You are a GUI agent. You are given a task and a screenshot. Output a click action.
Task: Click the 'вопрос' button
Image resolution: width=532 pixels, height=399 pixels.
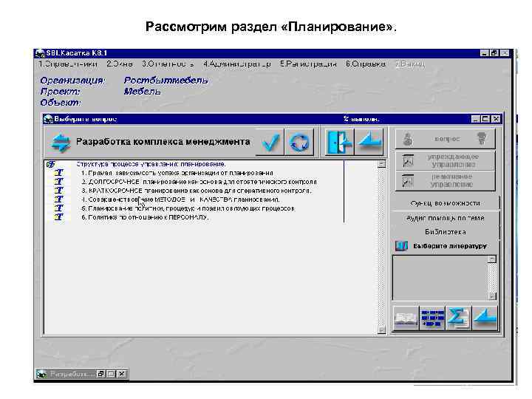[445, 139]
